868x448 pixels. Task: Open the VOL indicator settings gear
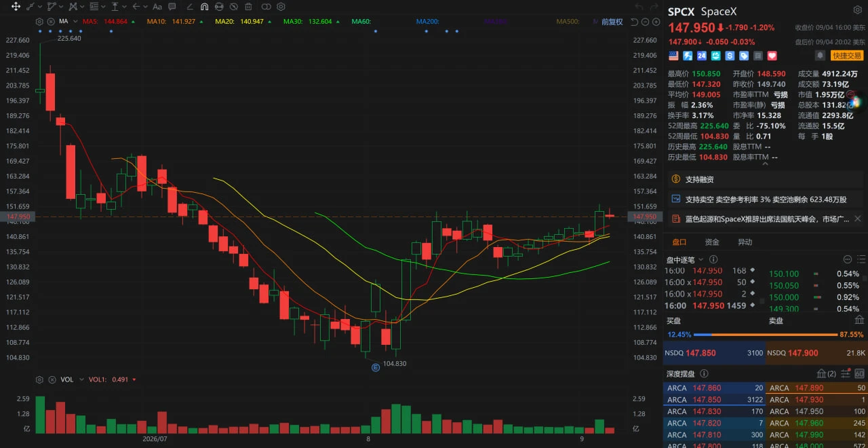pos(39,379)
